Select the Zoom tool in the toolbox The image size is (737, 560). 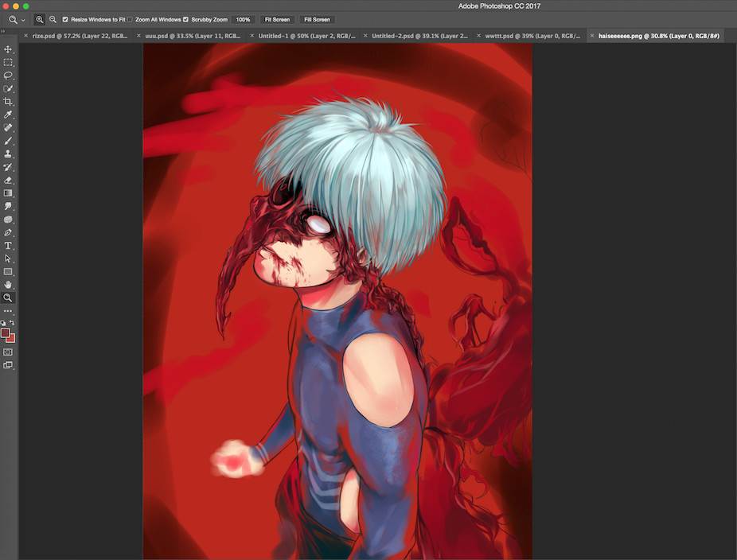click(8, 297)
